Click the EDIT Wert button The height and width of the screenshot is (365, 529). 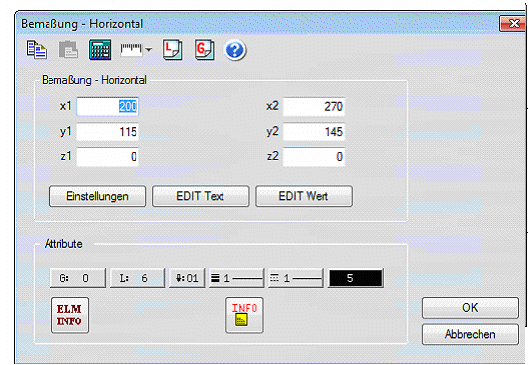coord(304,196)
